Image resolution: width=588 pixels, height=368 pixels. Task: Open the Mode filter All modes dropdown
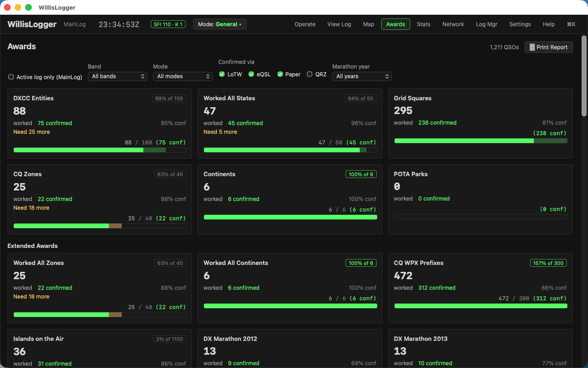[183, 76]
